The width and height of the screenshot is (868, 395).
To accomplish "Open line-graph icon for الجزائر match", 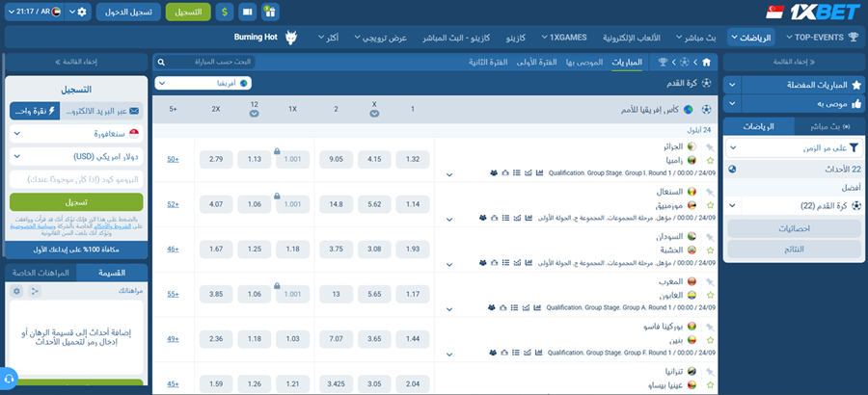I will coord(529,173).
